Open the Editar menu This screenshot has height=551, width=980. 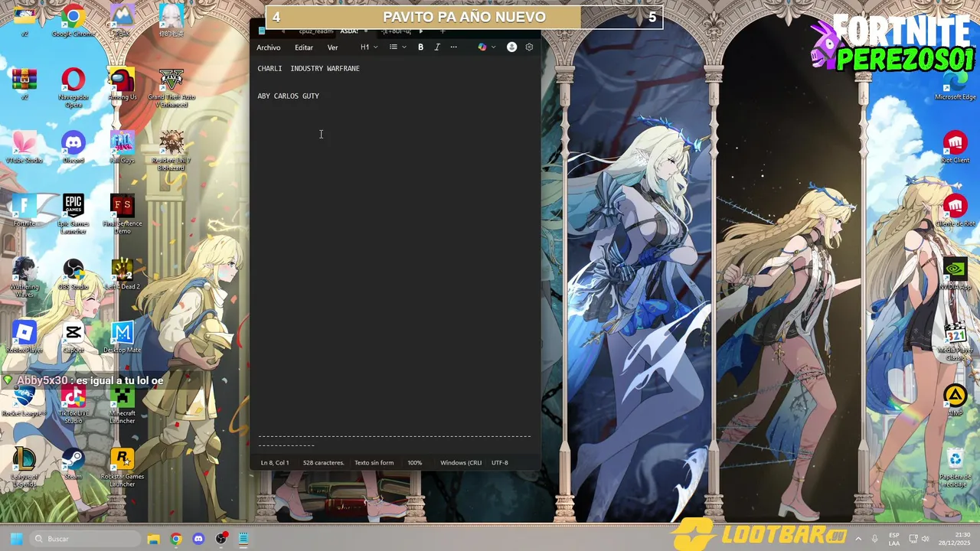[x=304, y=47]
